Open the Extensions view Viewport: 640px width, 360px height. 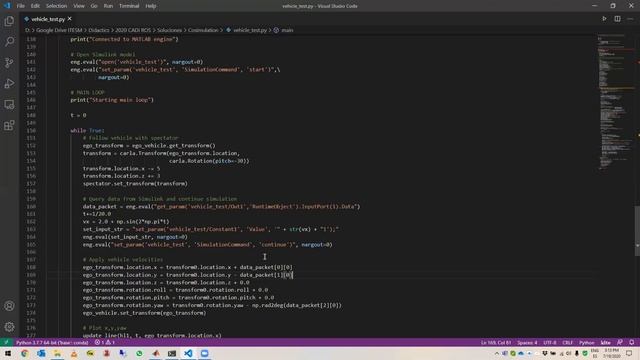[9, 125]
